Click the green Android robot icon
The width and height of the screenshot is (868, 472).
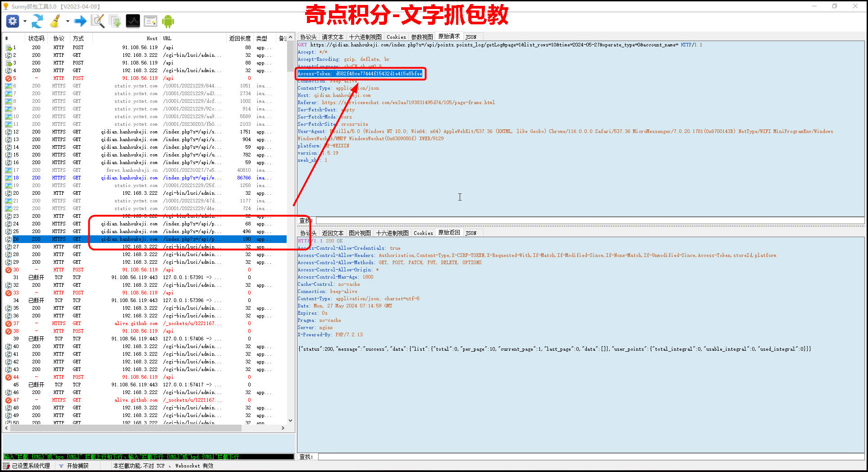click(168, 21)
